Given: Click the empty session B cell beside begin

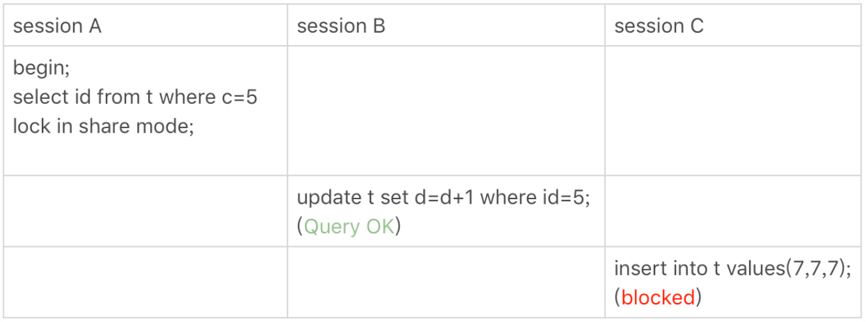Looking at the screenshot, I should 446,110.
